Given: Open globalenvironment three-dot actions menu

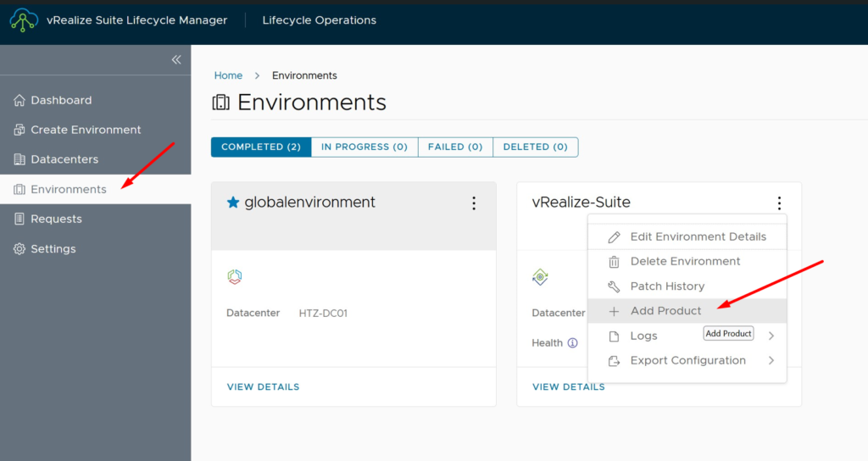Looking at the screenshot, I should coord(474,203).
